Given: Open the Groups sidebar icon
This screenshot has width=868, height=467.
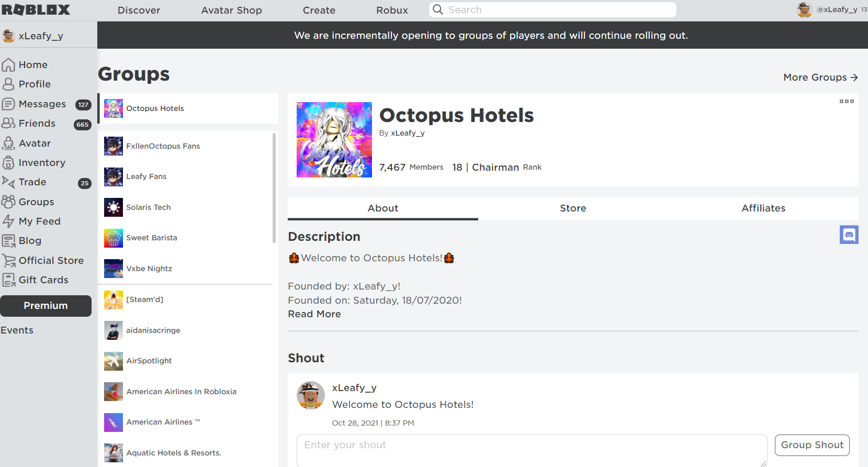Looking at the screenshot, I should click(x=8, y=202).
